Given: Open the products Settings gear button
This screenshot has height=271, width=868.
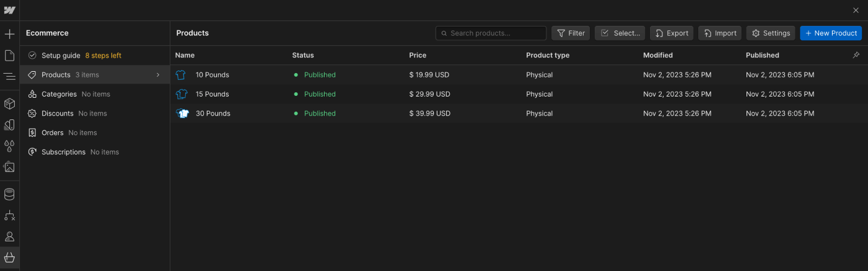Looking at the screenshot, I should [771, 33].
